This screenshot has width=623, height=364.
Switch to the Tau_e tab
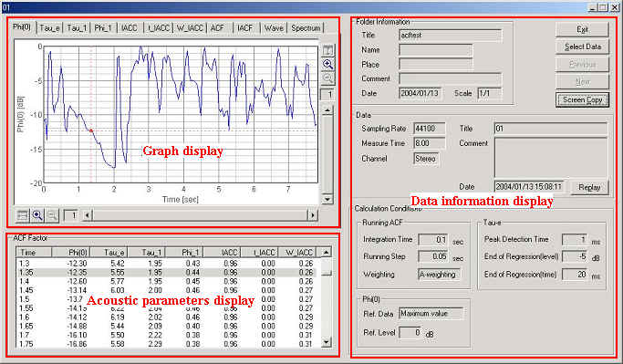[49, 28]
